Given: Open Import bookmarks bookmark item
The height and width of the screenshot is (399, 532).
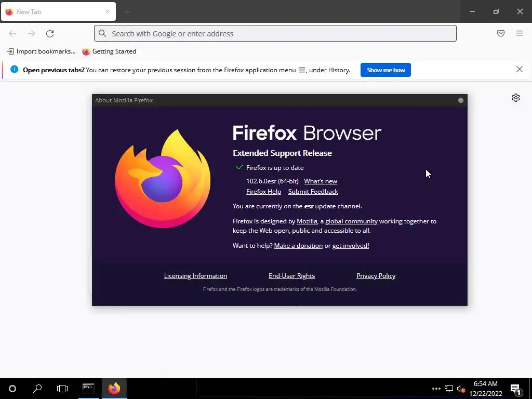Looking at the screenshot, I should pos(42,51).
